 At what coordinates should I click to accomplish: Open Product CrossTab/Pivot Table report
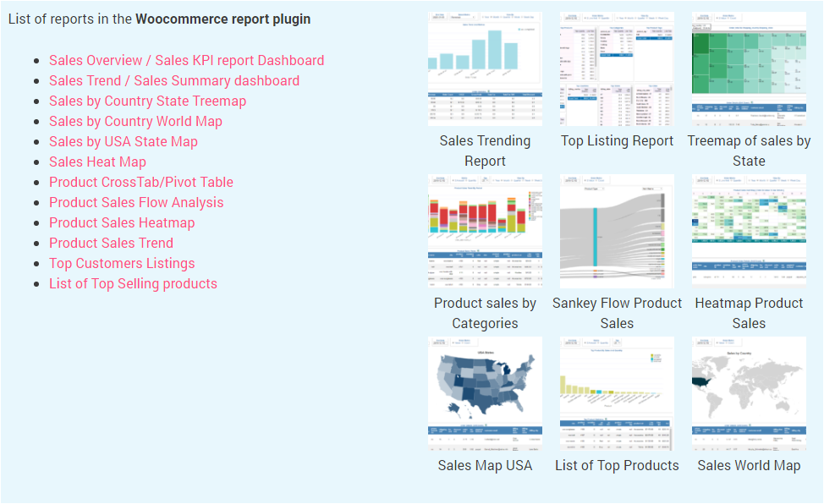tap(141, 183)
